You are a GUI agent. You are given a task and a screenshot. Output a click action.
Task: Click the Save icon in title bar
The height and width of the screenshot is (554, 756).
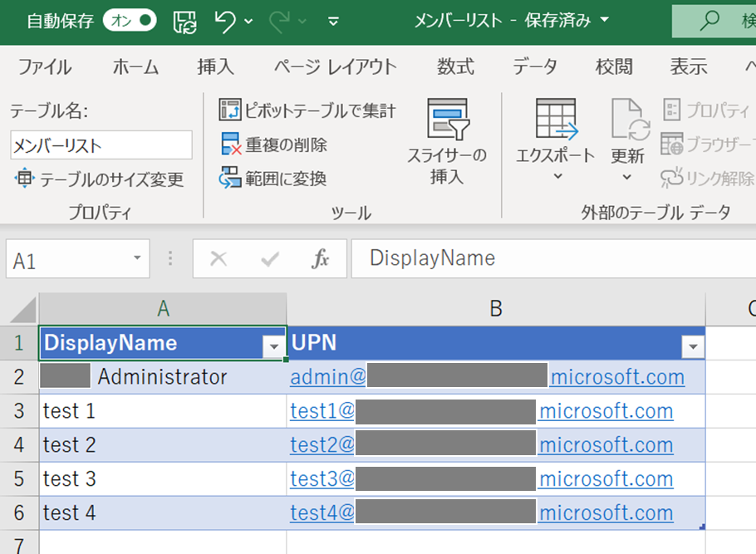[x=186, y=21]
